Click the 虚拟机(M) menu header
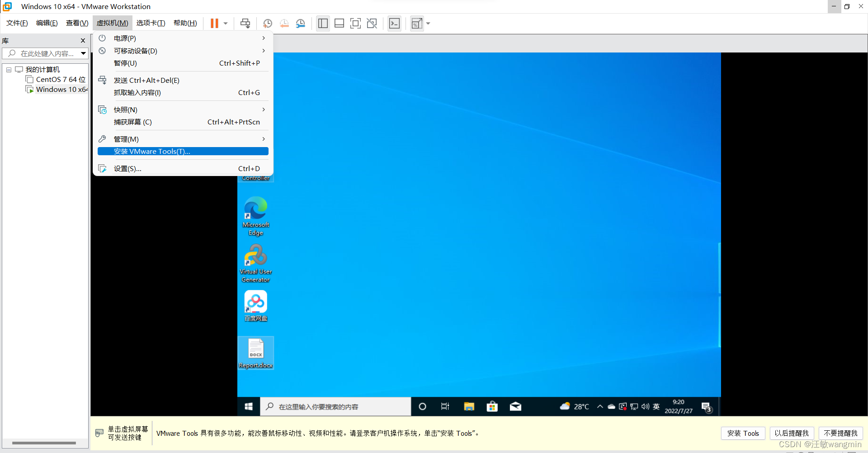Image resolution: width=868 pixels, height=453 pixels. [113, 23]
